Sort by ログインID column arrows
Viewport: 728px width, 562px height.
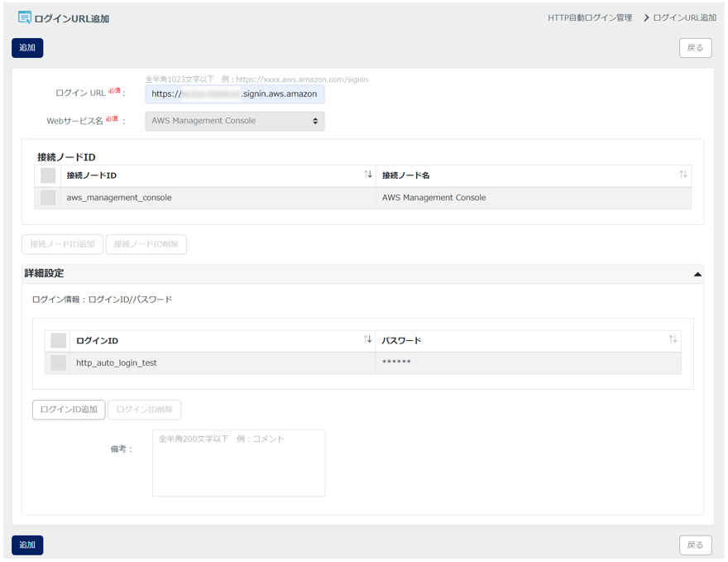coord(367,339)
